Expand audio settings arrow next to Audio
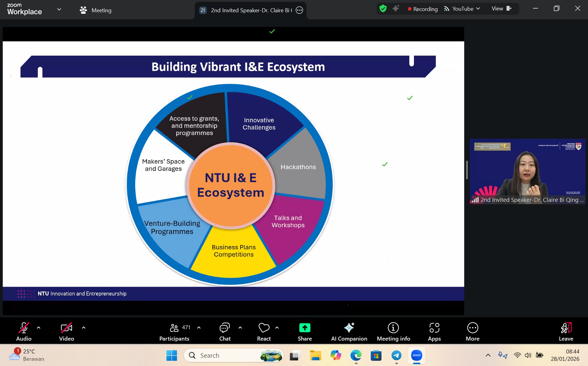The height and width of the screenshot is (366, 588). [x=39, y=328]
